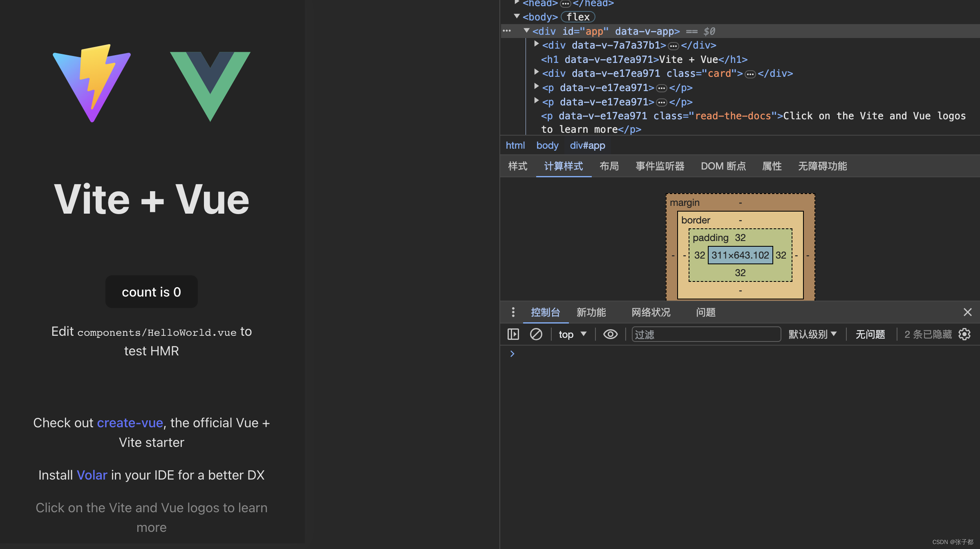Collapse the body element

pos(517,16)
